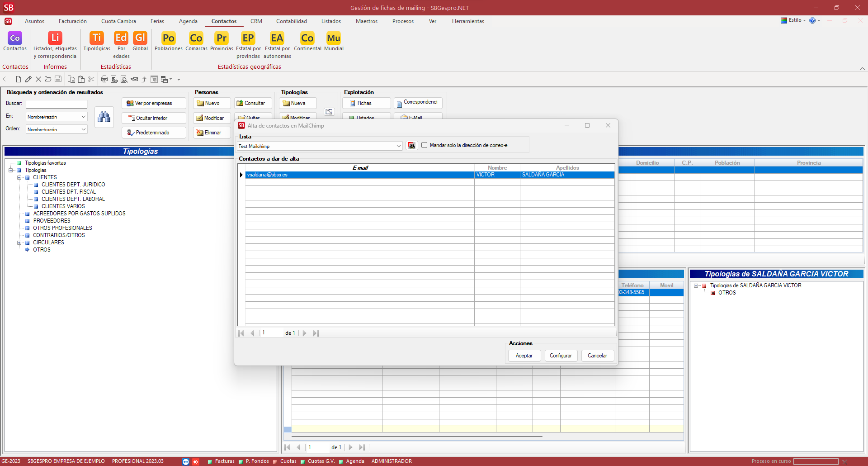Open the Orden Nombre/razón dropdown
This screenshot has width=868, height=466.
point(84,129)
